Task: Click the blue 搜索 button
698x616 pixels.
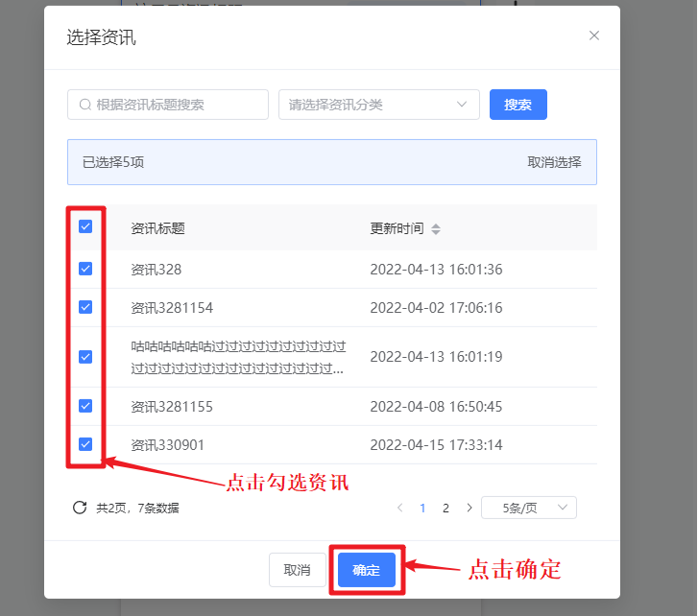Action: (518, 105)
